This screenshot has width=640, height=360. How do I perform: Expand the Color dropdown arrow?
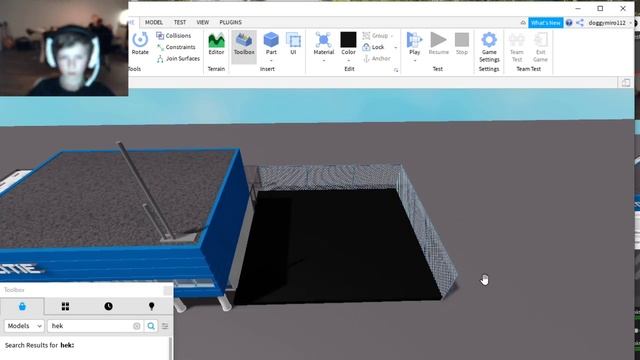(x=348, y=61)
